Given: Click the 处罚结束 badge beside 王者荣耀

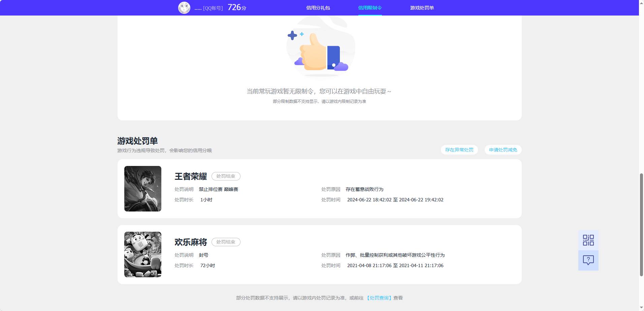Looking at the screenshot, I should tap(226, 176).
